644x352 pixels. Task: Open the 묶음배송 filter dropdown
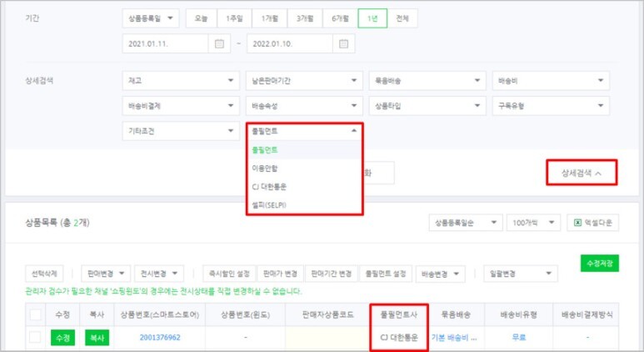click(x=427, y=81)
